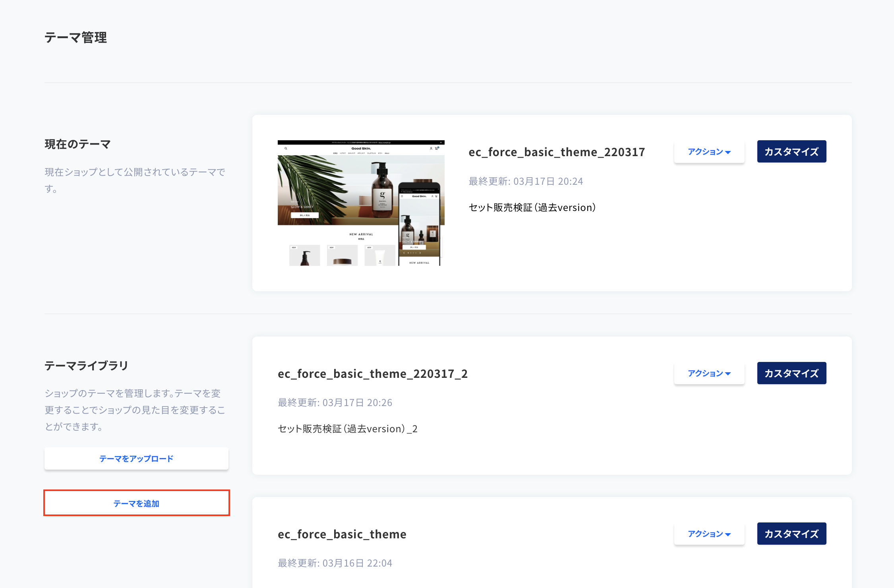Click 最終更新: 03月16日 22:04 text
894x588 pixels.
click(x=335, y=563)
